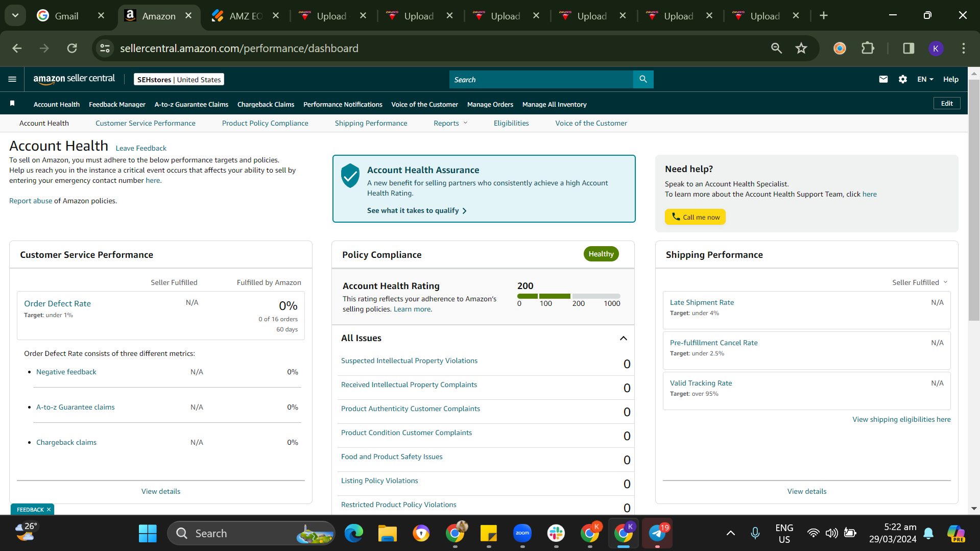This screenshot has height=551, width=980.
Task: Click the browser address bar URL
Action: pyautogui.click(x=239, y=48)
